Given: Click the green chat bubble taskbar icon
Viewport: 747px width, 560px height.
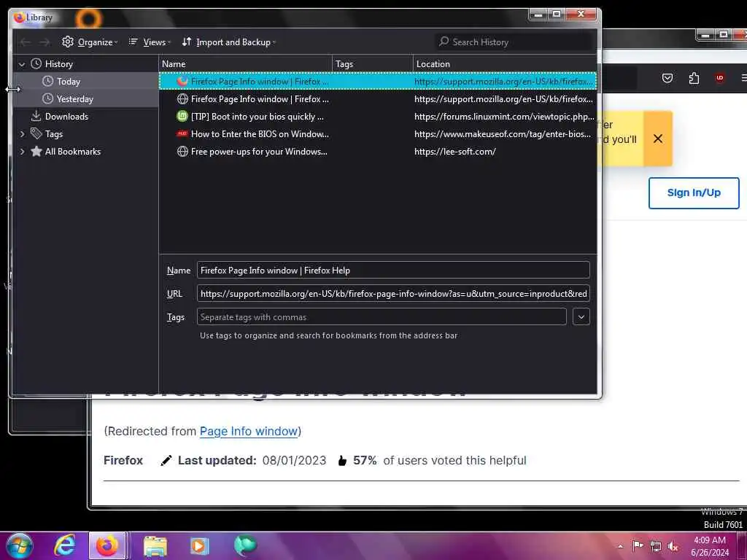Looking at the screenshot, I should (x=245, y=545).
